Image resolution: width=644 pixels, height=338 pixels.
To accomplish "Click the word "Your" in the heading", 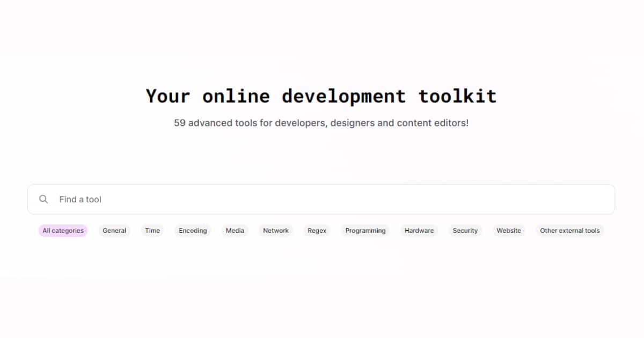I will [x=168, y=96].
